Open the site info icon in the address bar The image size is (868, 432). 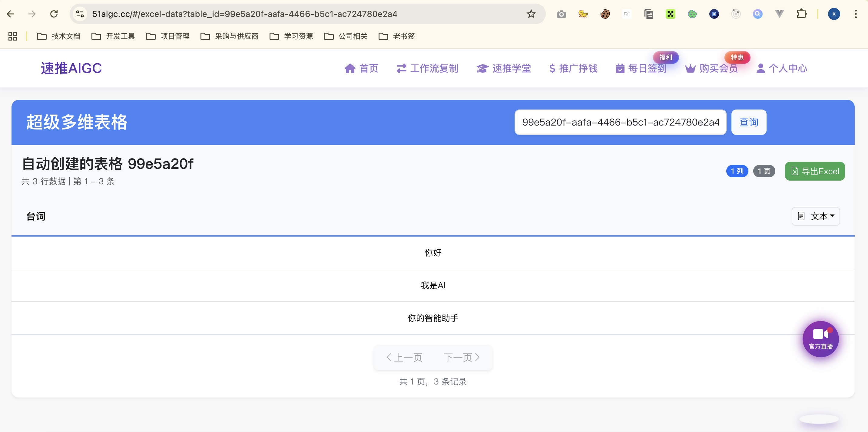point(80,14)
